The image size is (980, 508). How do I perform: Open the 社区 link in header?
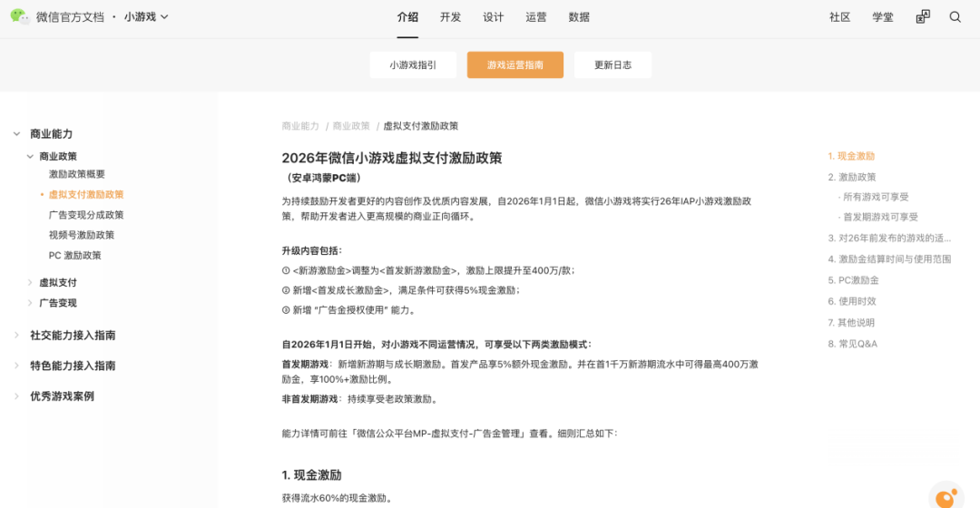[839, 17]
